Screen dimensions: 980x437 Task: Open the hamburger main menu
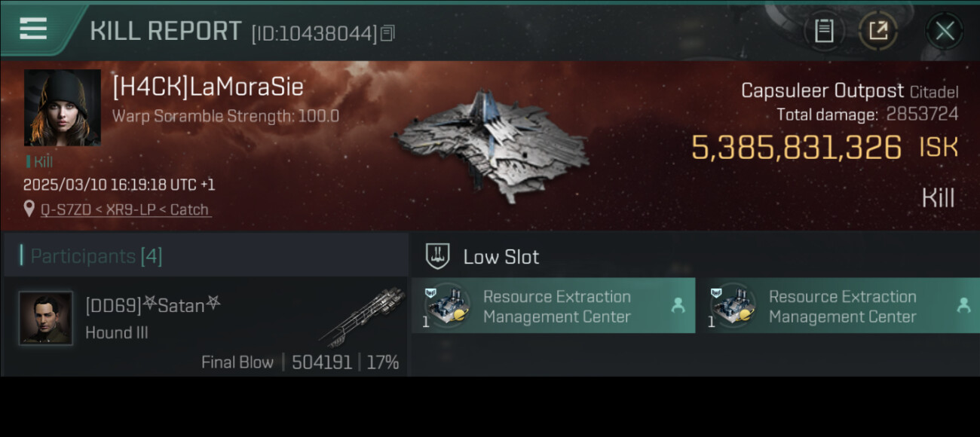pyautogui.click(x=33, y=29)
